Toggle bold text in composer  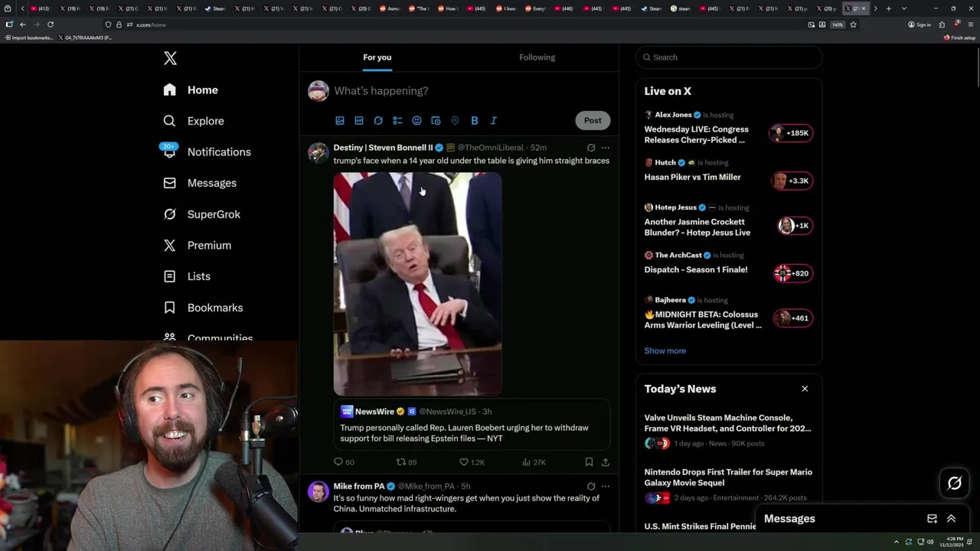coord(474,120)
